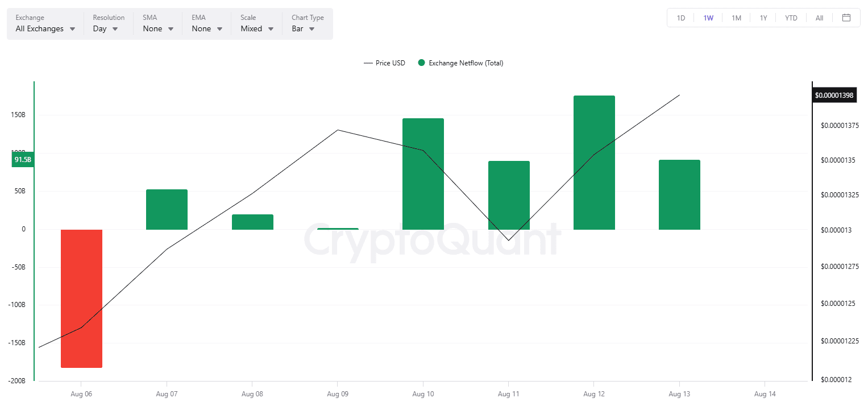Open the SMA dropdown set to None
Image resolution: width=868 pixels, height=402 pixels.
[x=158, y=28]
